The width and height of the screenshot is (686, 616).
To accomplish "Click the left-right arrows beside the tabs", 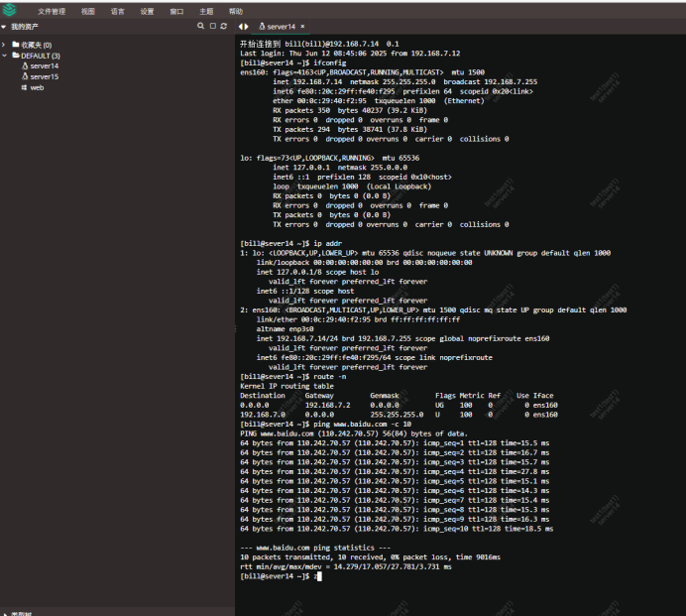I will [x=244, y=26].
